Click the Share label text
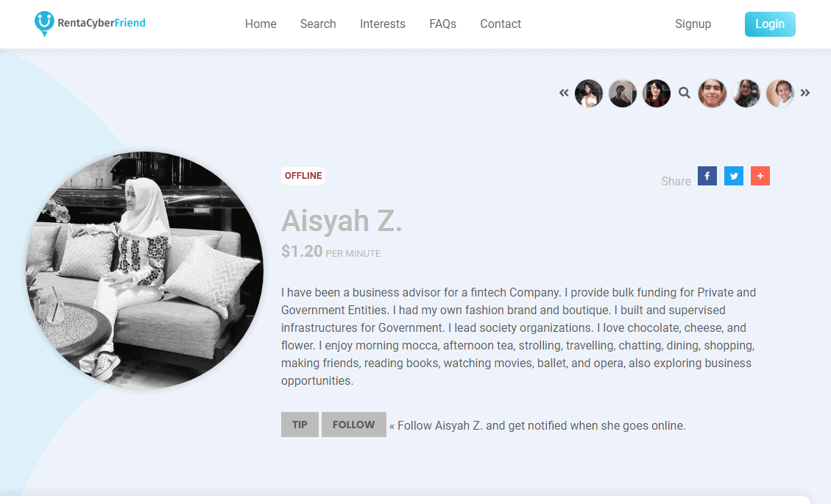831x504 pixels. pyautogui.click(x=676, y=181)
